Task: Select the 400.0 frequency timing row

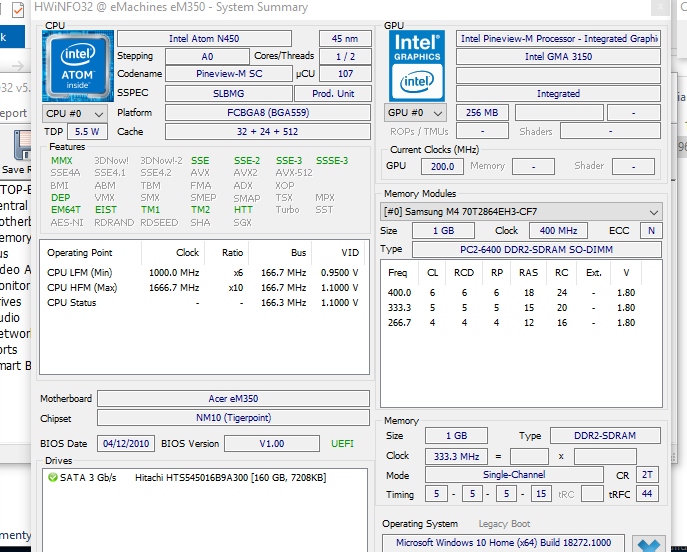Action: pyautogui.click(x=511, y=292)
